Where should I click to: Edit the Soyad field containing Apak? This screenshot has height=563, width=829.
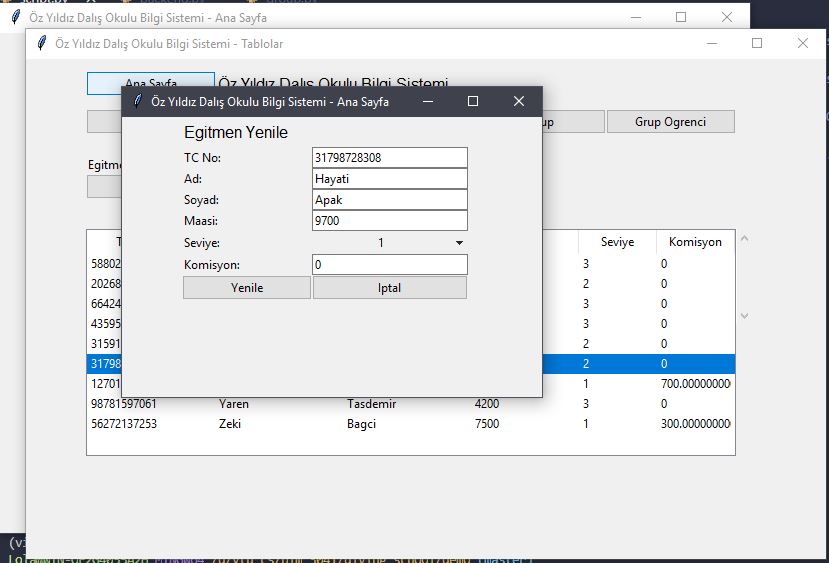(x=390, y=200)
